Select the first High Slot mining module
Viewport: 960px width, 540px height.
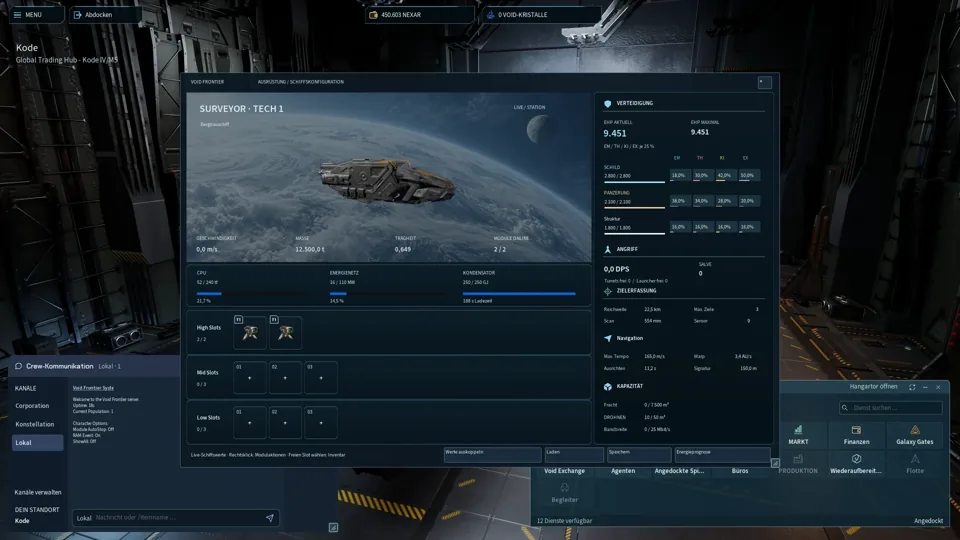pos(250,332)
